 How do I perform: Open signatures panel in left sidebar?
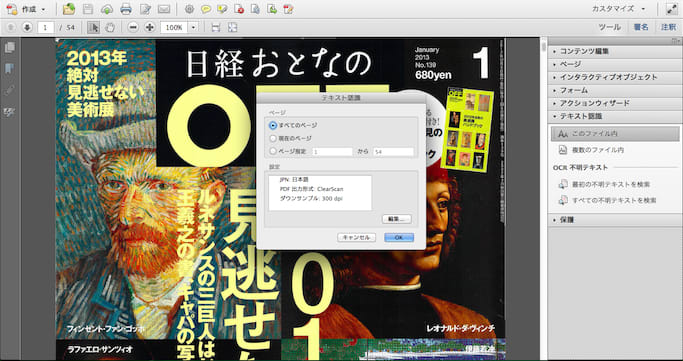click(9, 112)
